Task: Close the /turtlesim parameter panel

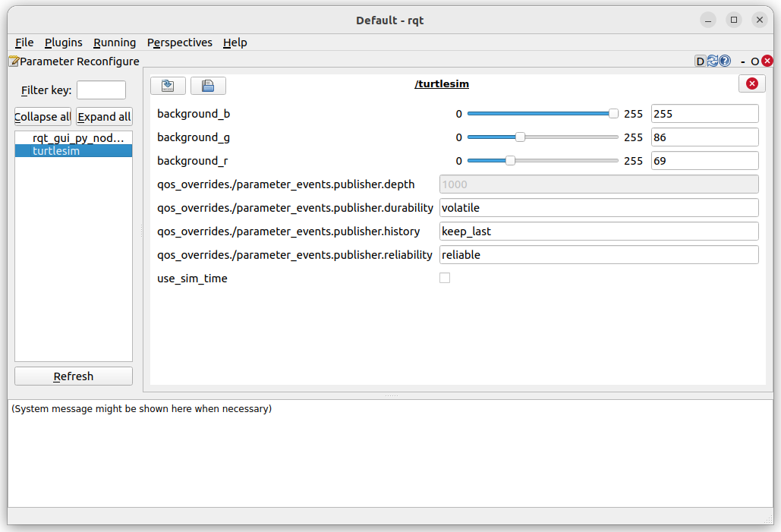Action: [752, 83]
